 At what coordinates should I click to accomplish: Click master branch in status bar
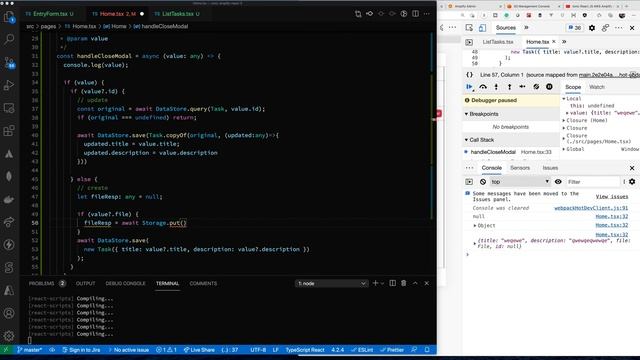point(29,350)
